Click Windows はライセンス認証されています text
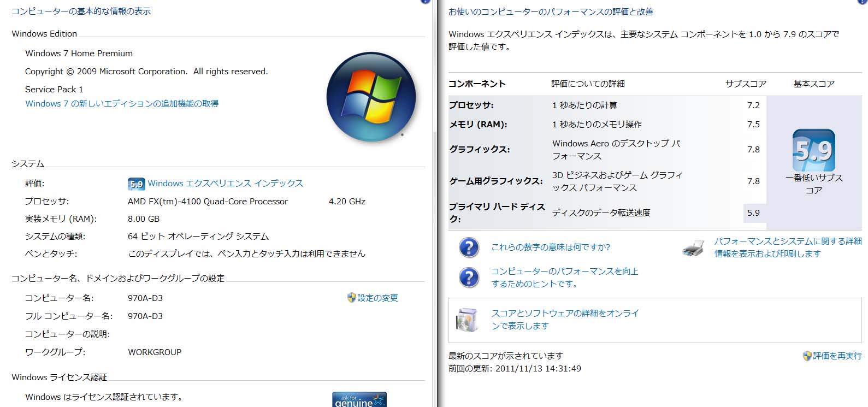The height and width of the screenshot is (407, 868). pos(104,397)
